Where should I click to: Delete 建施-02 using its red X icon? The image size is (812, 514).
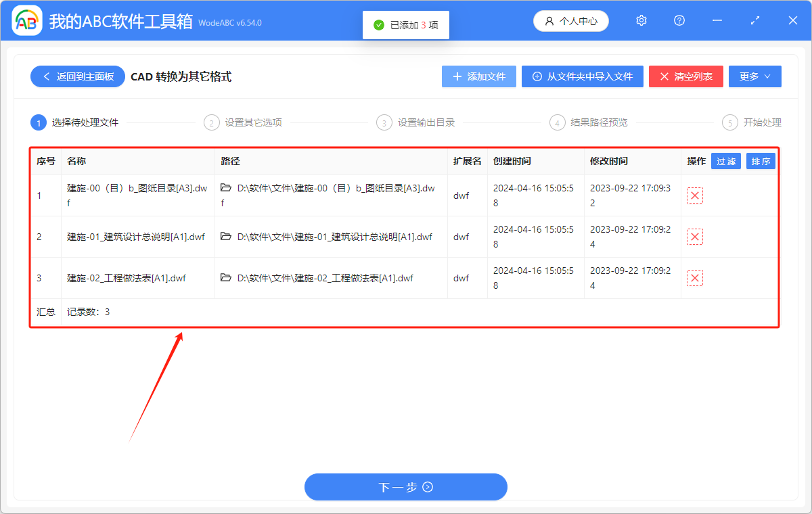pyautogui.click(x=695, y=277)
